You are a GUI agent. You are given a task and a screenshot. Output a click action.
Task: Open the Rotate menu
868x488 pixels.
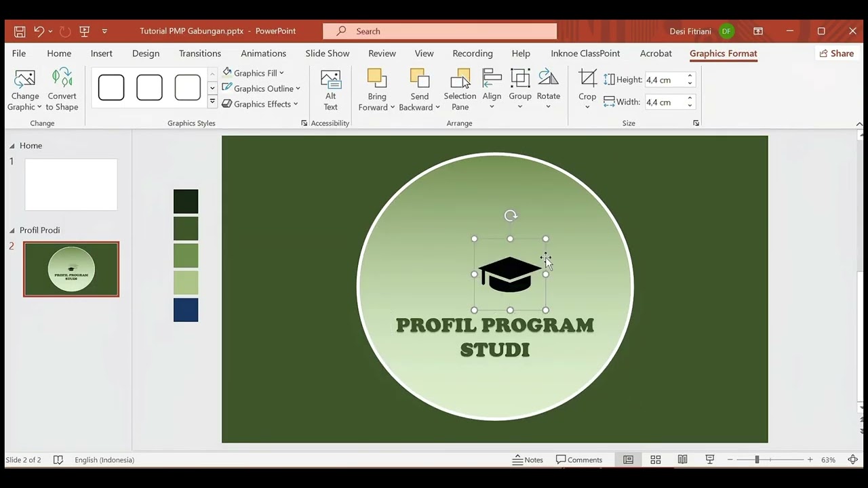point(548,90)
